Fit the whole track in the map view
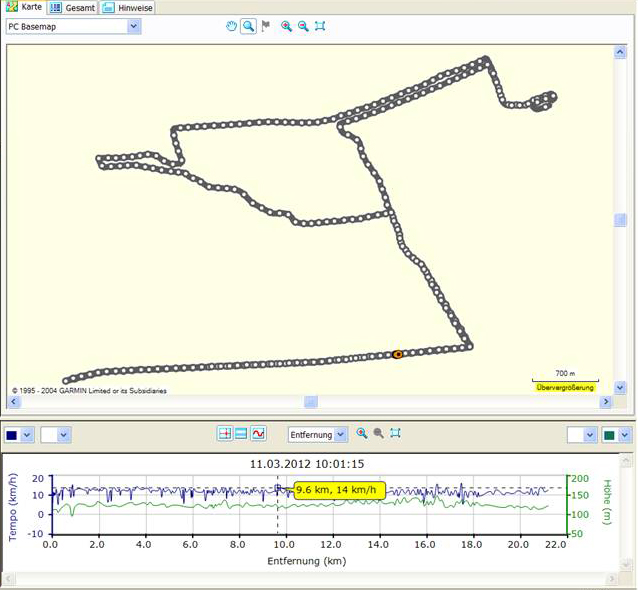The height and width of the screenshot is (590, 638). pyautogui.click(x=320, y=27)
